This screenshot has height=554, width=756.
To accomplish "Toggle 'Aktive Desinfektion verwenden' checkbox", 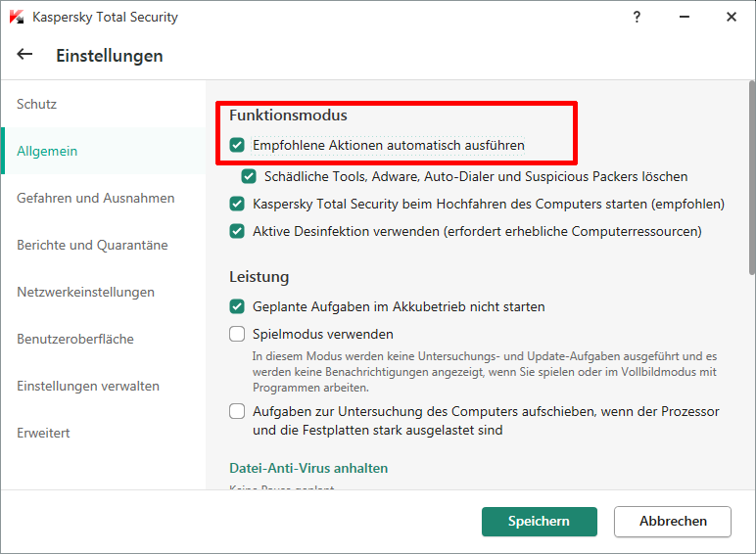I will [237, 232].
